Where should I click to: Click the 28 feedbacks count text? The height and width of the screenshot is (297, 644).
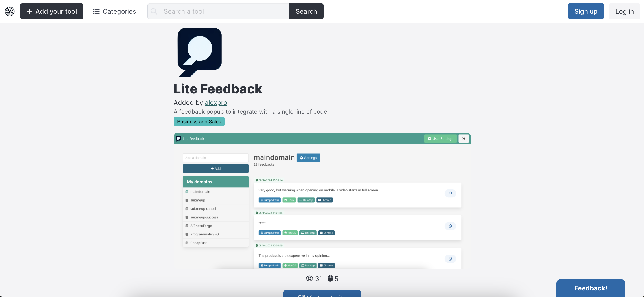[264, 164]
